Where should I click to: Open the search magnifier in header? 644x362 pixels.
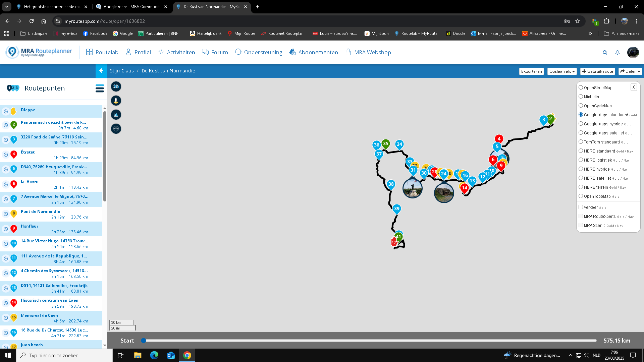pyautogui.click(x=605, y=52)
